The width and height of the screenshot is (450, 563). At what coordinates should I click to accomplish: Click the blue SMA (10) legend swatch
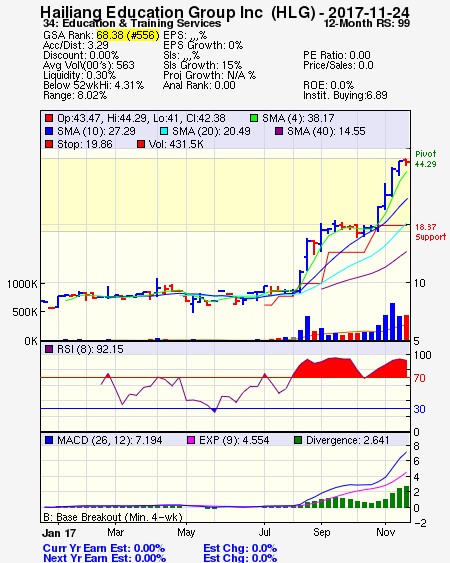coord(49,131)
